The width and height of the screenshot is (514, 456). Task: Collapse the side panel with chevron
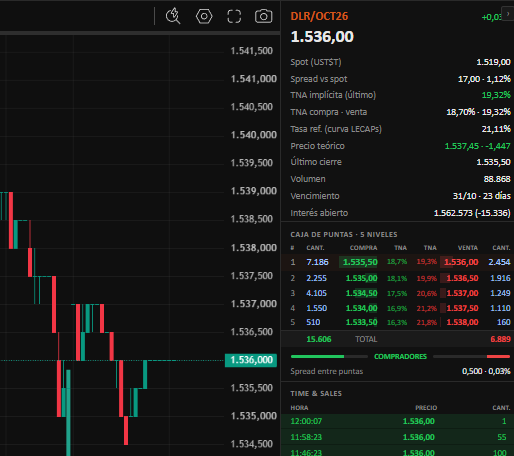508,14
